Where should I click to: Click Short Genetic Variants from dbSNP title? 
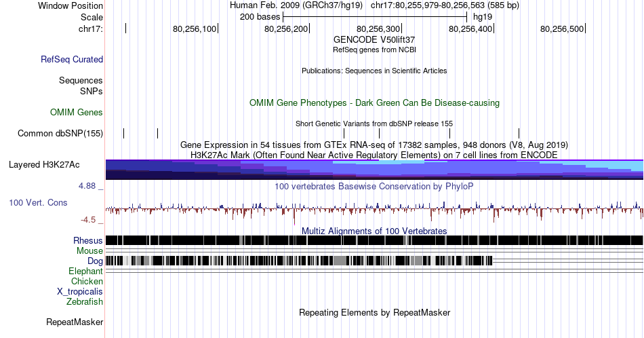pyautogui.click(x=374, y=124)
